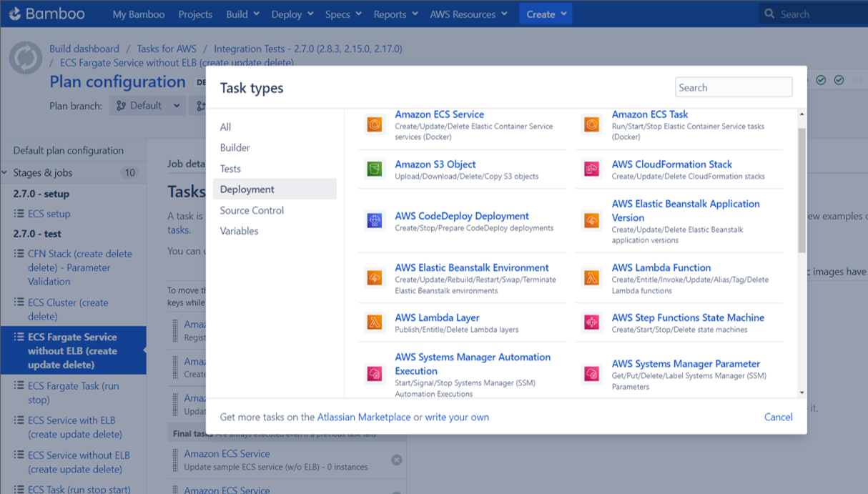Click the Amazon ECS Task icon
This screenshot has height=494, width=868.
591,125
